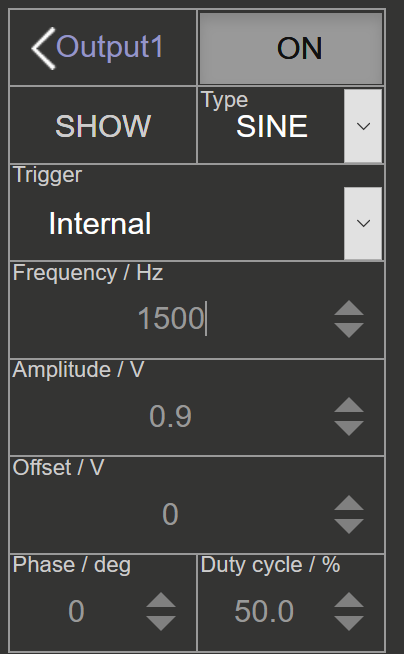Select the Internal trigger value
The image size is (404, 654).
click(x=100, y=224)
